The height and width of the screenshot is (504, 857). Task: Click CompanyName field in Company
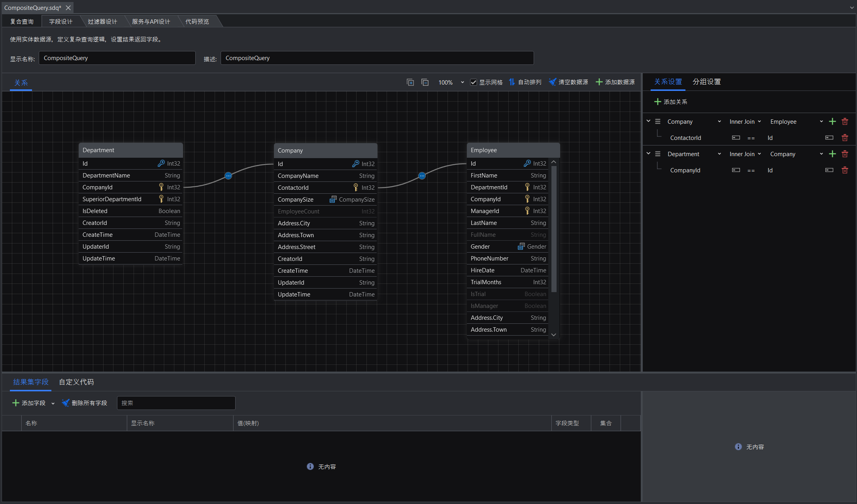pyautogui.click(x=326, y=176)
